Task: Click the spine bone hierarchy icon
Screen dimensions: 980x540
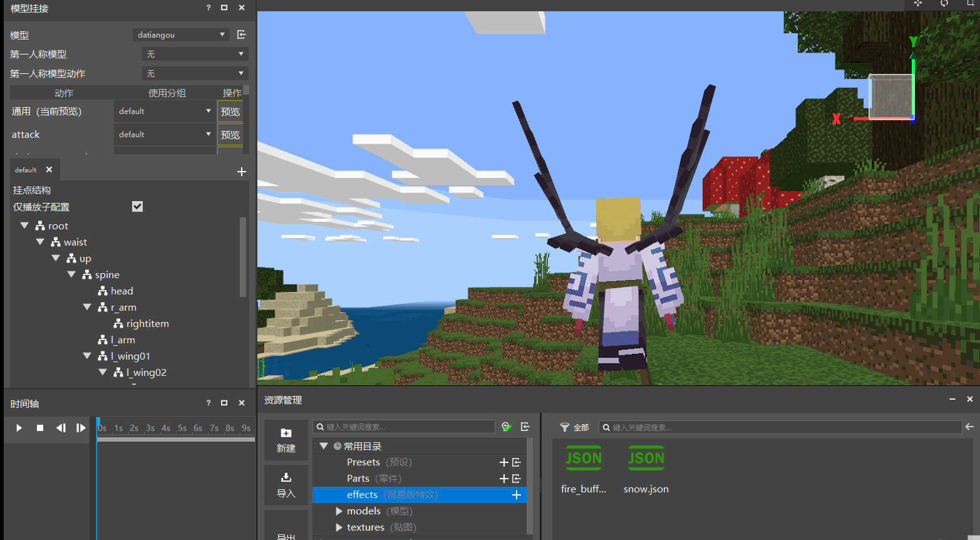Action: click(87, 274)
